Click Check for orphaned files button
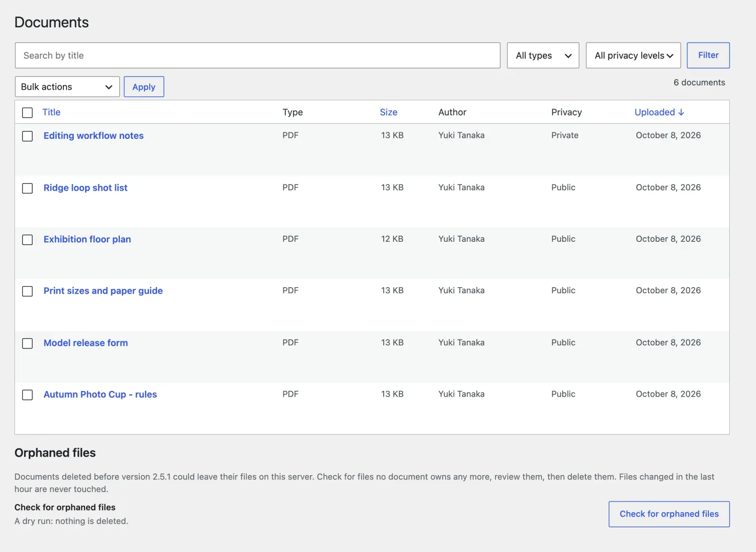This screenshot has width=756, height=552. (669, 514)
